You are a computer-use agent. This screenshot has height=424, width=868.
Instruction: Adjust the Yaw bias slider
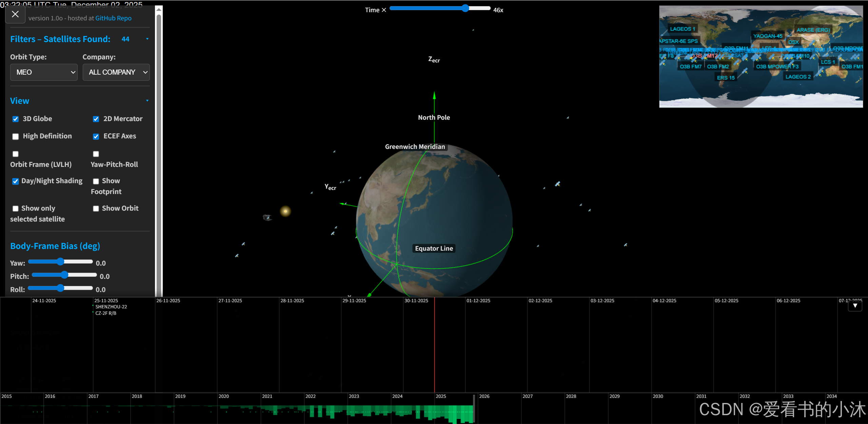click(x=60, y=262)
